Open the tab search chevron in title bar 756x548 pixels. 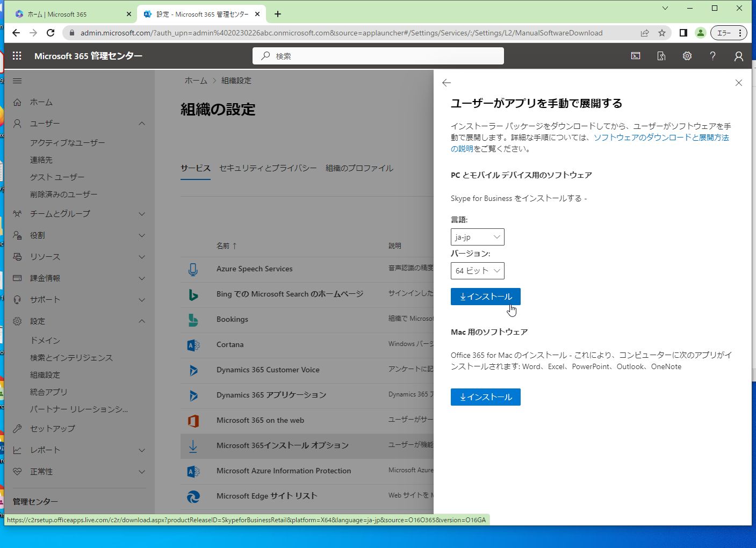pyautogui.click(x=665, y=8)
